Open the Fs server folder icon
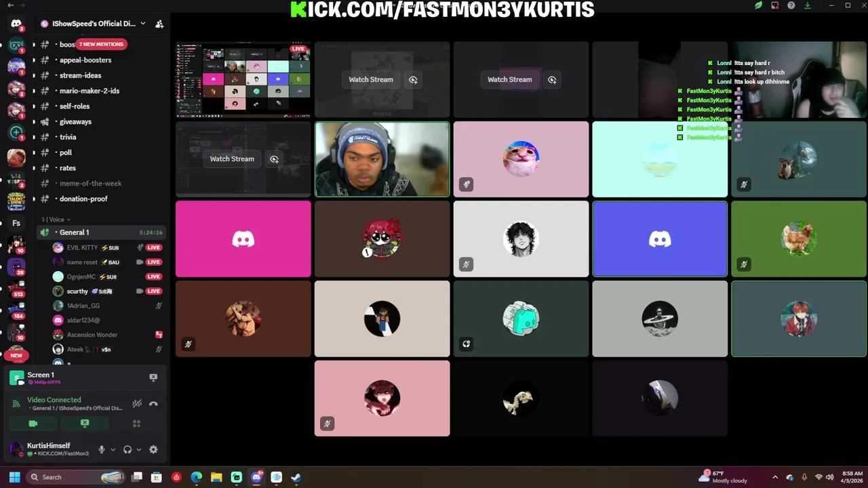Screen dimensions: 868x488 click(x=16, y=224)
